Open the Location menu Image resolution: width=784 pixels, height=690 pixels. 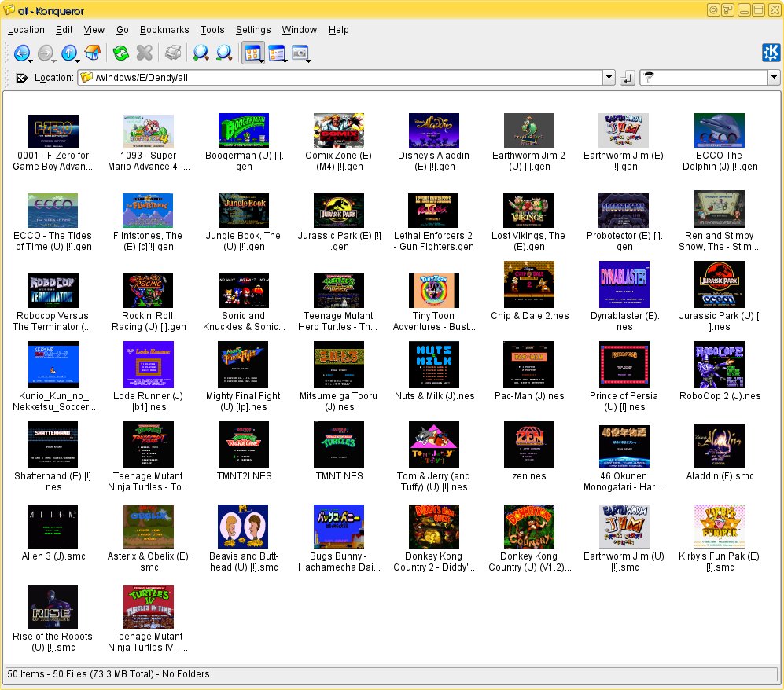(26, 30)
